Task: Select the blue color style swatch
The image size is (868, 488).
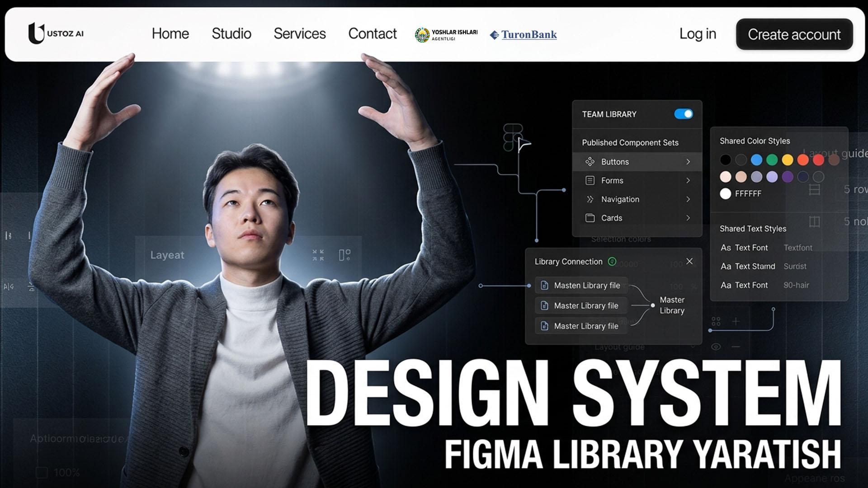Action: [x=756, y=160]
